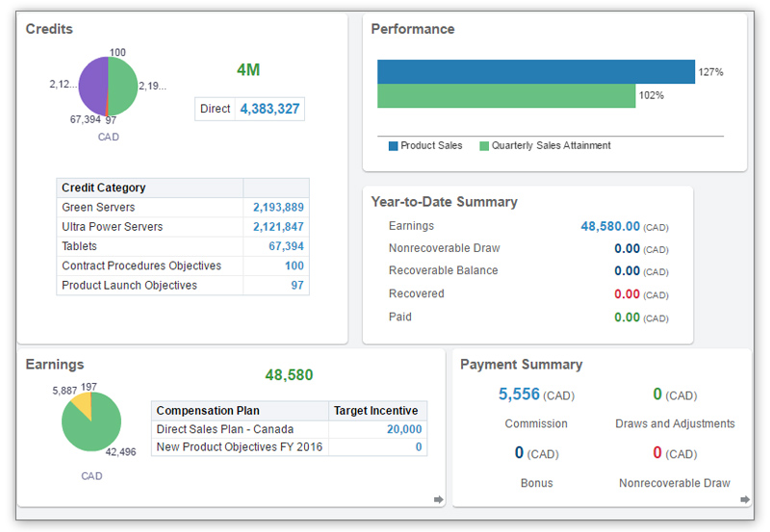This screenshot has height=532, width=770.
Task: Open the Direct credits total 4,383,327
Action: pyautogui.click(x=269, y=109)
